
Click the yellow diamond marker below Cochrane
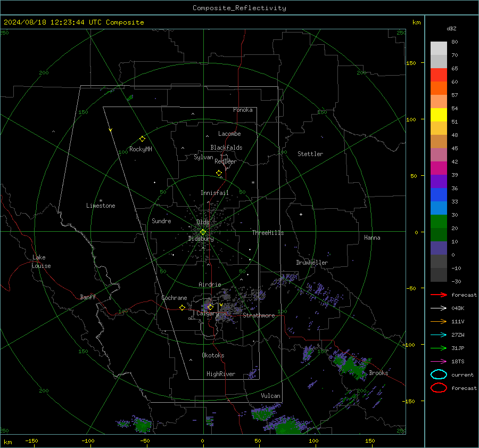click(183, 308)
